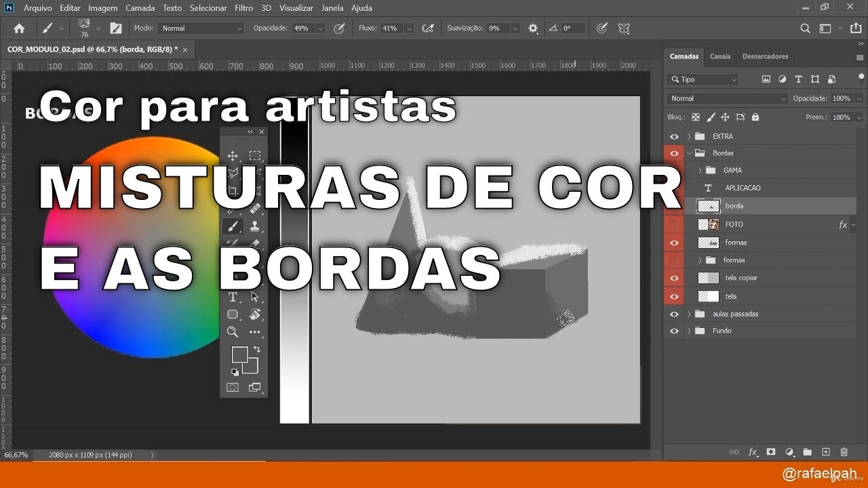Select the Path Selection arrow tool
Viewport: 868px width, 488px height.
255,297
